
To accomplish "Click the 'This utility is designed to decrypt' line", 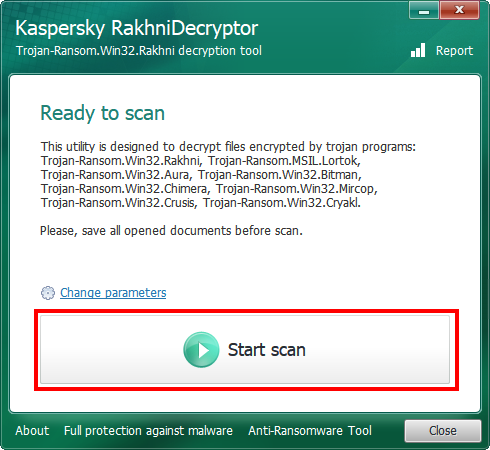I will tap(228, 147).
